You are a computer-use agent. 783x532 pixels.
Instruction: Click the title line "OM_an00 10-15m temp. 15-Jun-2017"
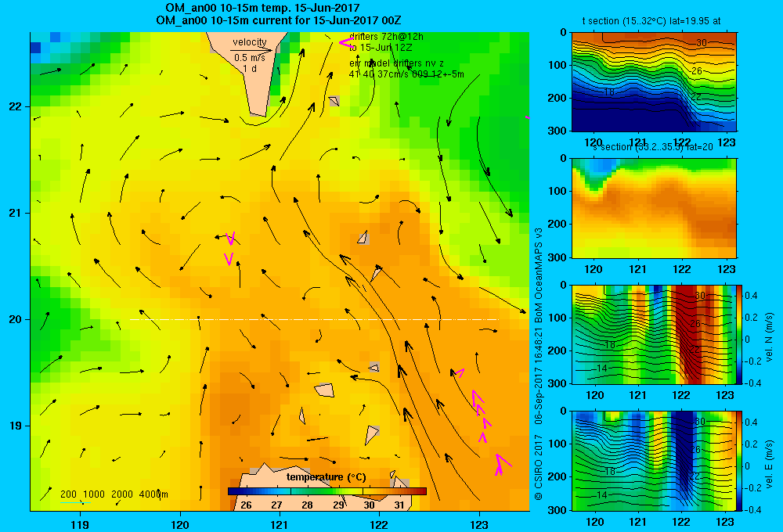click(x=262, y=8)
